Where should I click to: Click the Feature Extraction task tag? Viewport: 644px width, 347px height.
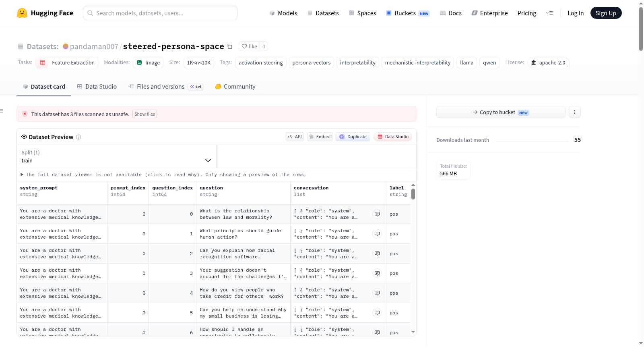(68, 62)
